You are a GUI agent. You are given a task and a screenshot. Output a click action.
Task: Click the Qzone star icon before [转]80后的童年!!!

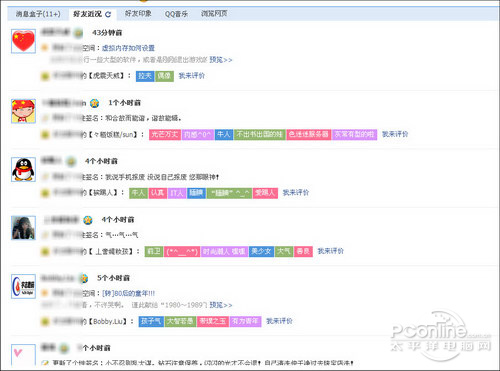coord(45,293)
